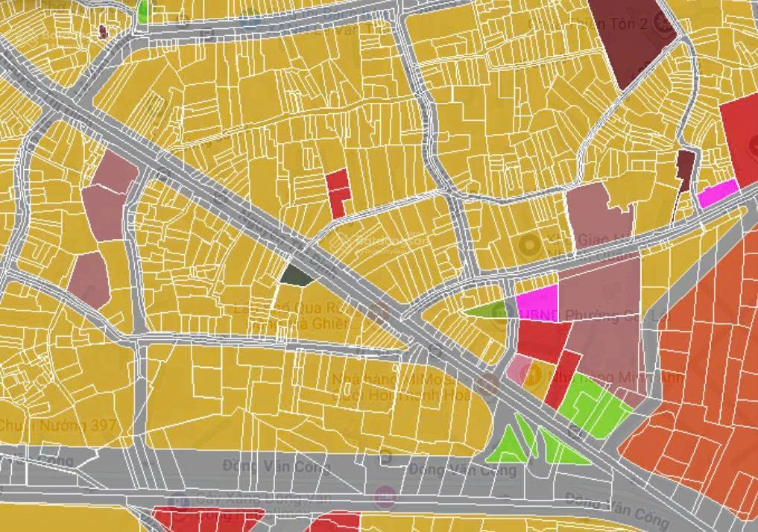Click the magenta parcel overlapping the UBND label
The height and width of the screenshot is (532, 758).
[537, 304]
